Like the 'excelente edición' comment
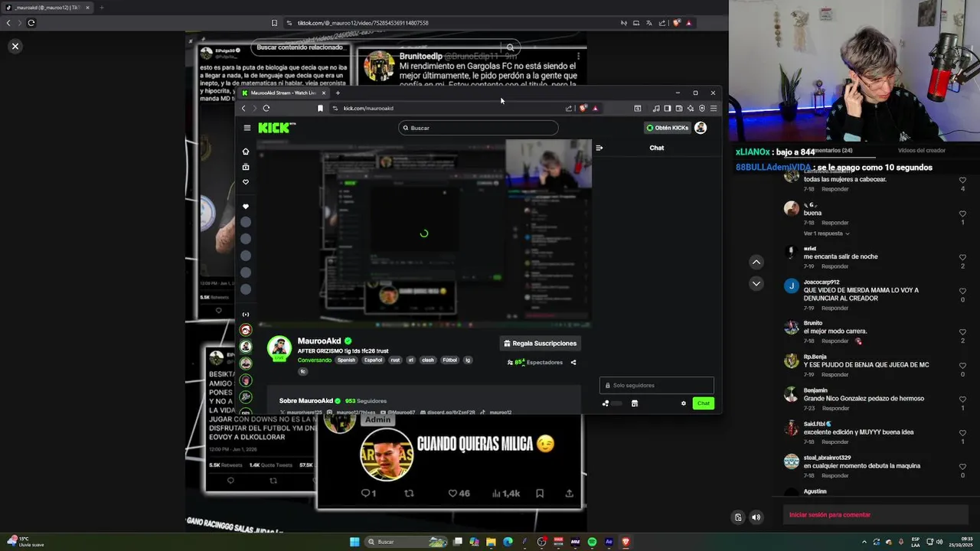The image size is (980, 551). point(962,433)
